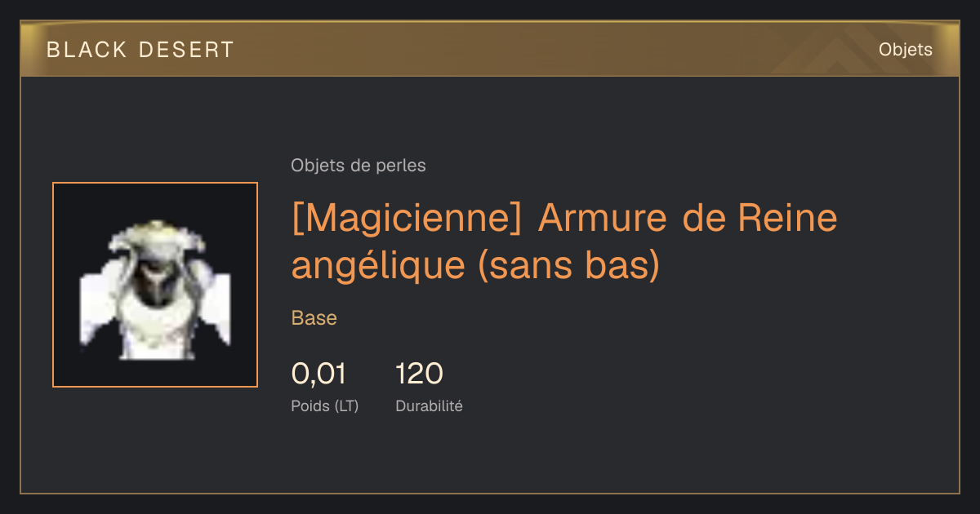Click the word angélique in item title
The height and width of the screenshot is (514, 980).
379,267
